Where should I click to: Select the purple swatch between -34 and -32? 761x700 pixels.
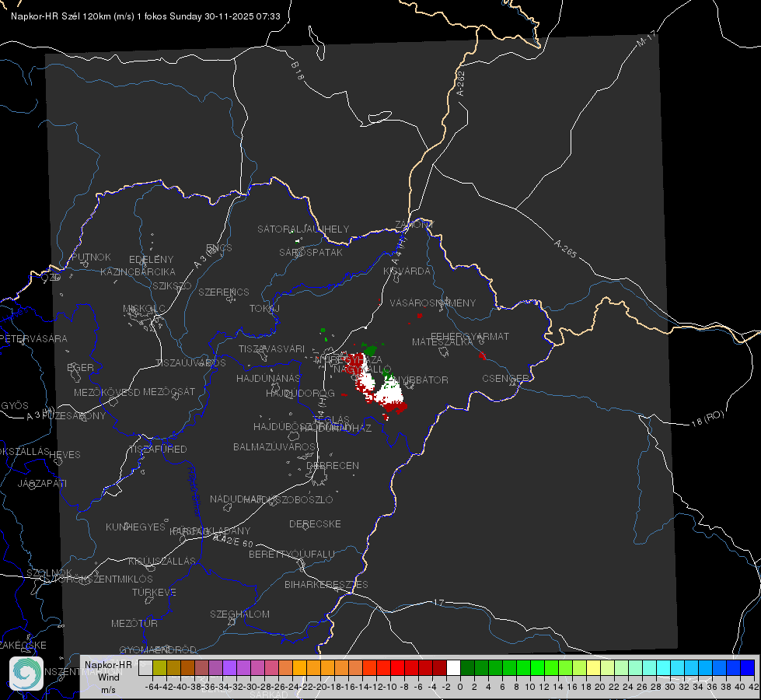(x=229, y=667)
